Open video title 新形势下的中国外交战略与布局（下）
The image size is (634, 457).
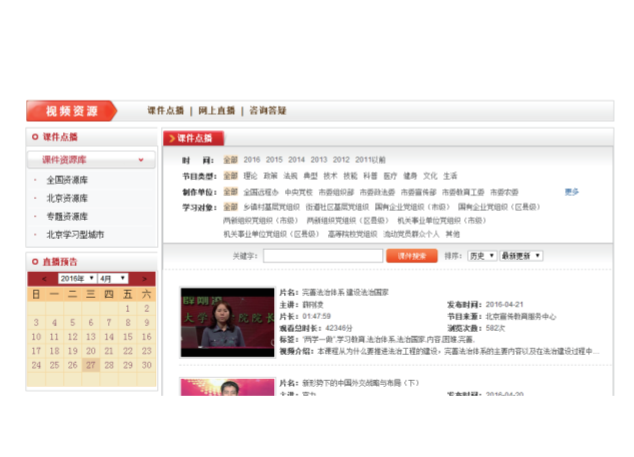click(x=360, y=383)
